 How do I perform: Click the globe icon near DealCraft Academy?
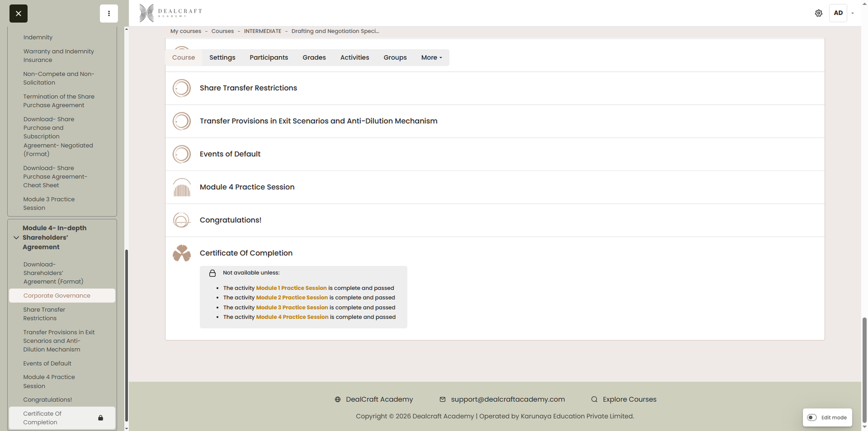[337, 400]
